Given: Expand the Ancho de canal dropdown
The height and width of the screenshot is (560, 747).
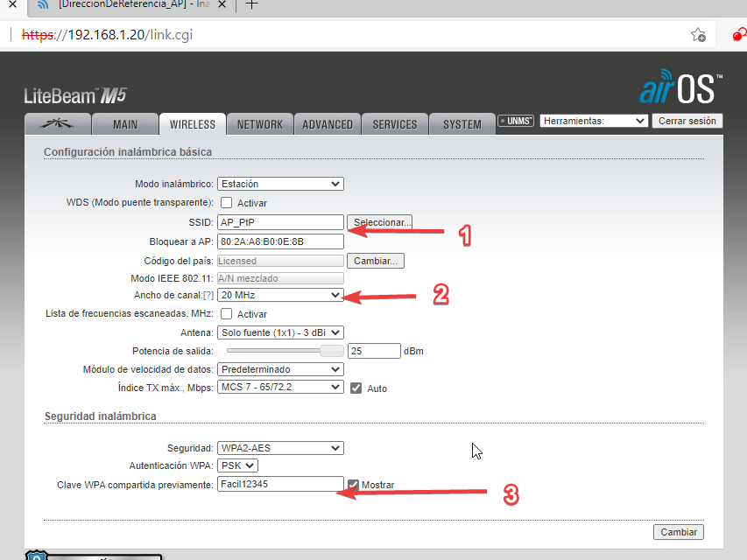Looking at the screenshot, I should click(280, 296).
